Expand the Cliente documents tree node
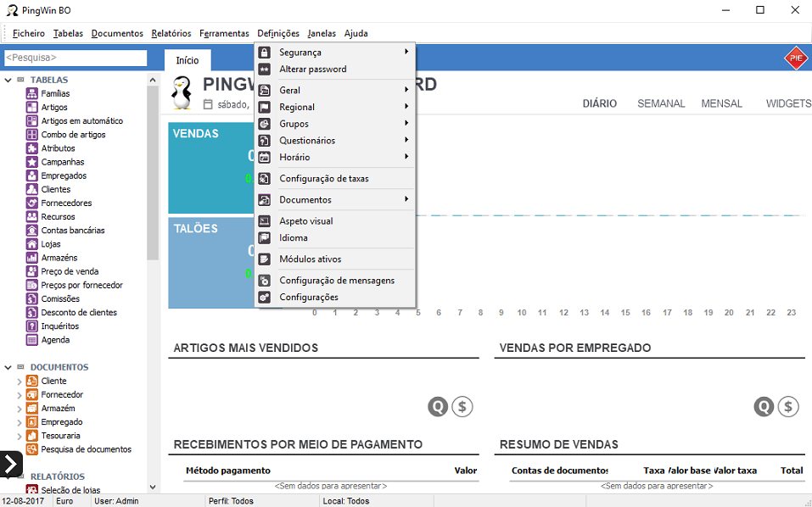812x507 pixels. (x=20, y=382)
